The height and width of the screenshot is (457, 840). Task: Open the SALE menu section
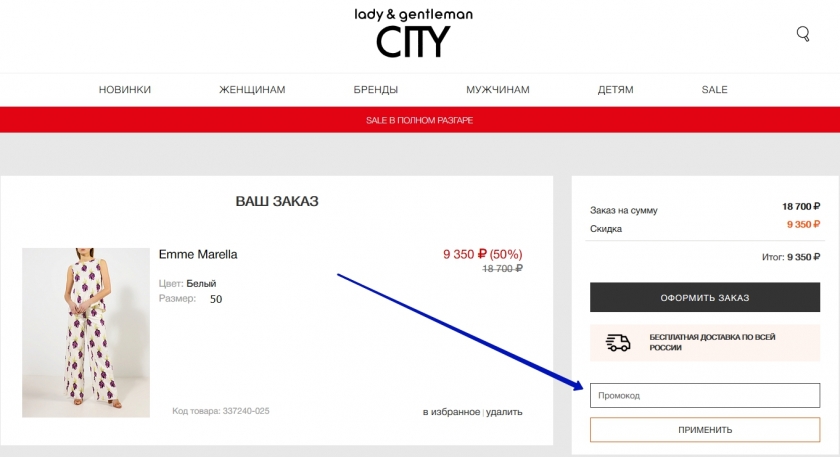point(715,89)
